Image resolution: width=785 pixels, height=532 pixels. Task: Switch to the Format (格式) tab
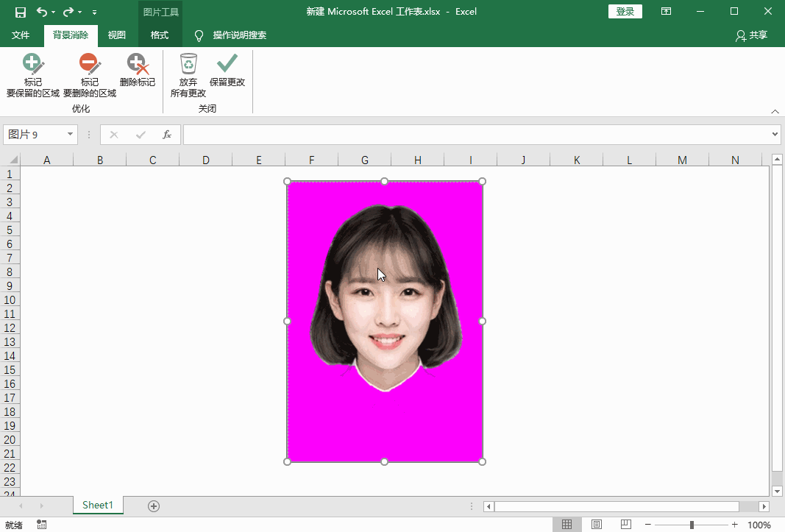(160, 35)
